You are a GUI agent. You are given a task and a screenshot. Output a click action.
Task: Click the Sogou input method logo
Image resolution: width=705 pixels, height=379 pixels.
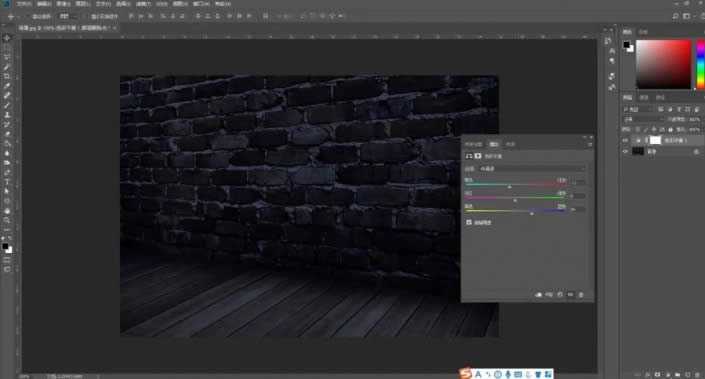[x=466, y=374]
